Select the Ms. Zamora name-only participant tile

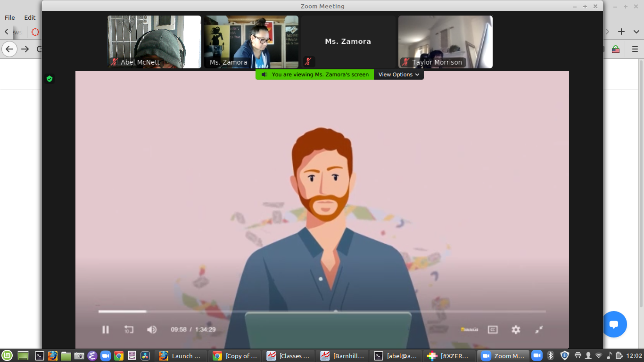click(348, 42)
